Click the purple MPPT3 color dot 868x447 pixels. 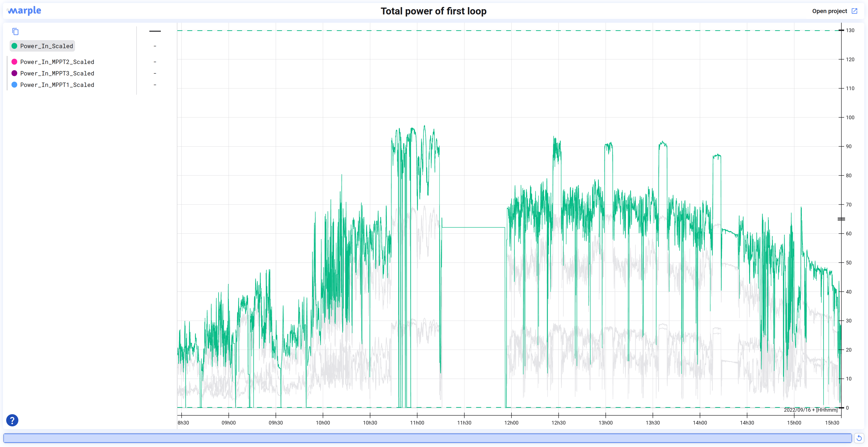(x=14, y=73)
